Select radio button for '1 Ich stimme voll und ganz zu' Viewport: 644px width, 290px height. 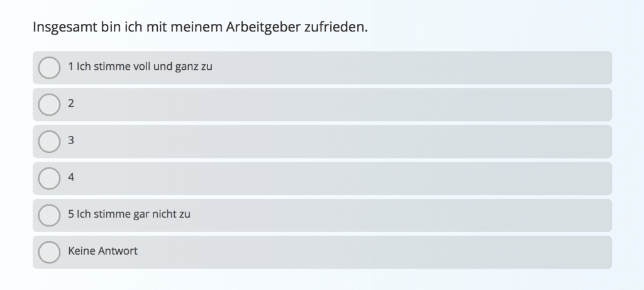point(49,67)
